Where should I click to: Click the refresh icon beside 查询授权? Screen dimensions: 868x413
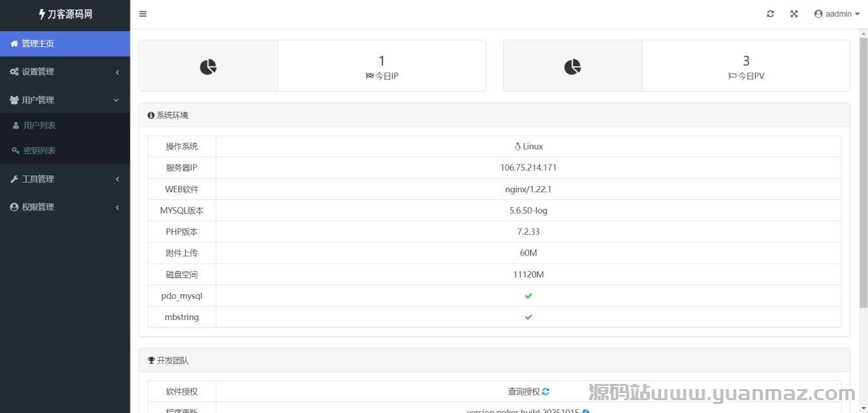coord(546,392)
